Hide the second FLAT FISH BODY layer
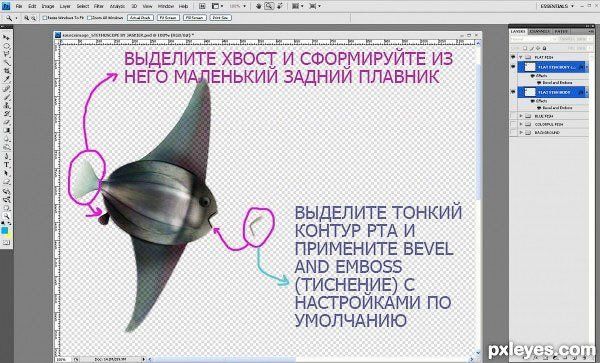Image resolution: width=600 pixels, height=363 pixels. point(513,92)
